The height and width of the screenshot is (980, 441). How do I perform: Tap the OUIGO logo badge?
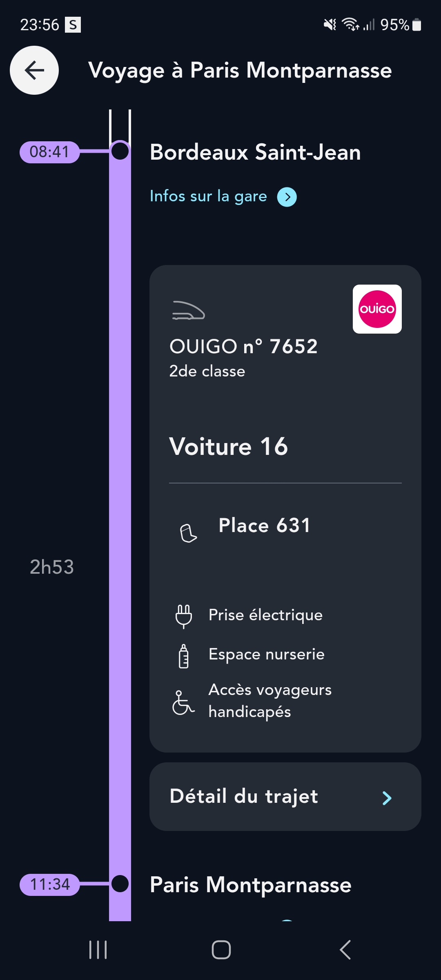(x=377, y=309)
